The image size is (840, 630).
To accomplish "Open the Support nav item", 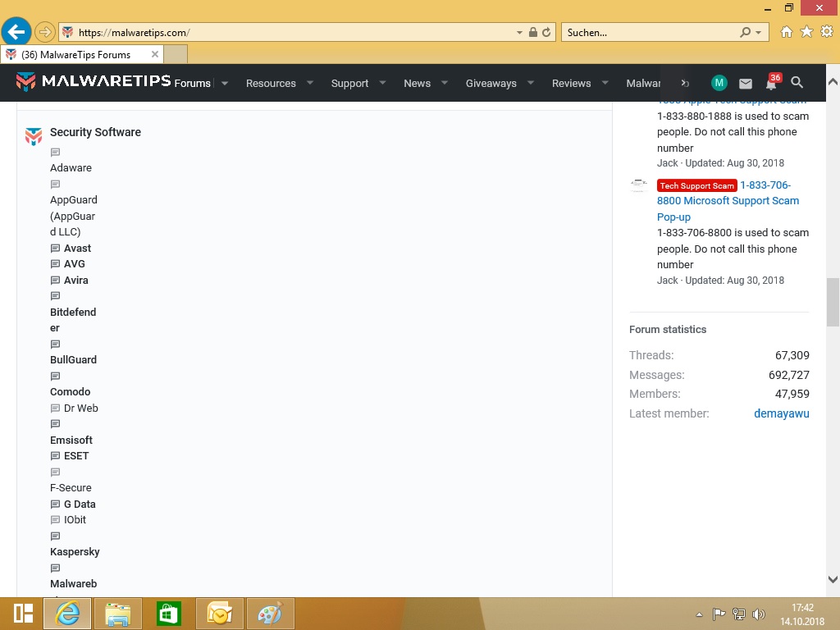I will tap(349, 83).
